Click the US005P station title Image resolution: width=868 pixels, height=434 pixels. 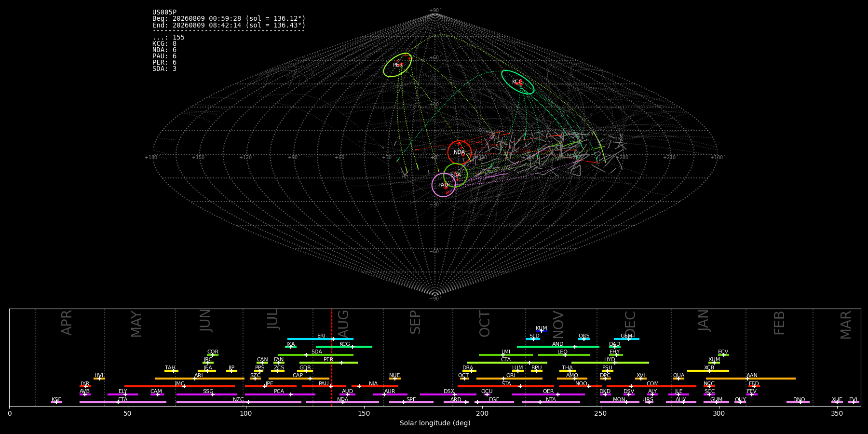click(x=164, y=13)
